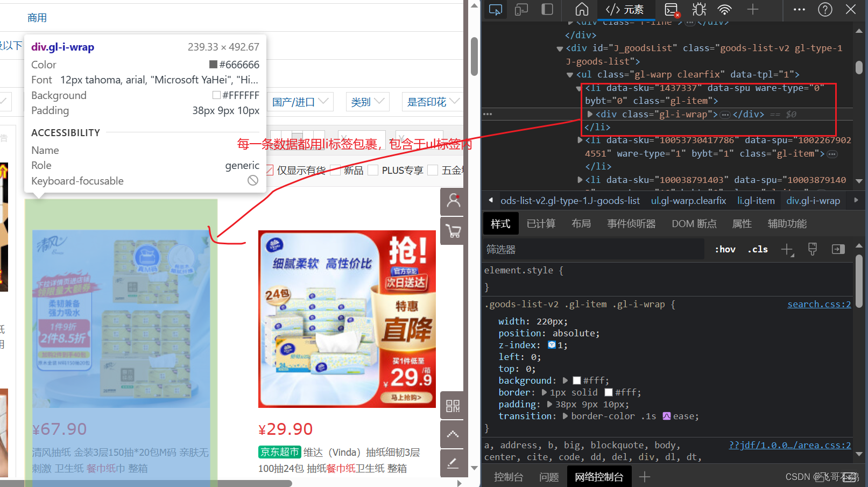Collapse the J_goodsList div node
This screenshot has height=487, width=868.
(x=560, y=48)
